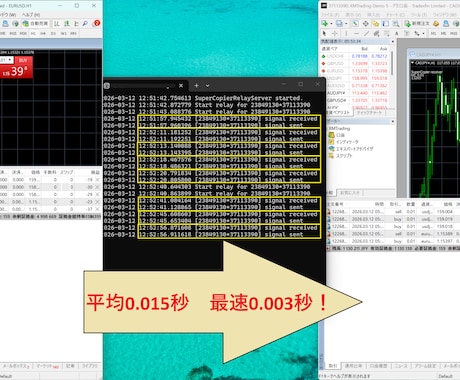Select arrows objects tool in XMTrading
This screenshot has width=460, height=380.
(417, 33)
